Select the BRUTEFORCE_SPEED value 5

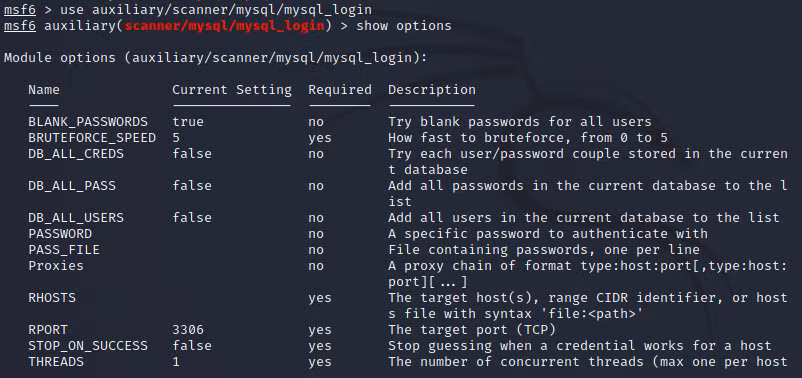tap(176, 138)
